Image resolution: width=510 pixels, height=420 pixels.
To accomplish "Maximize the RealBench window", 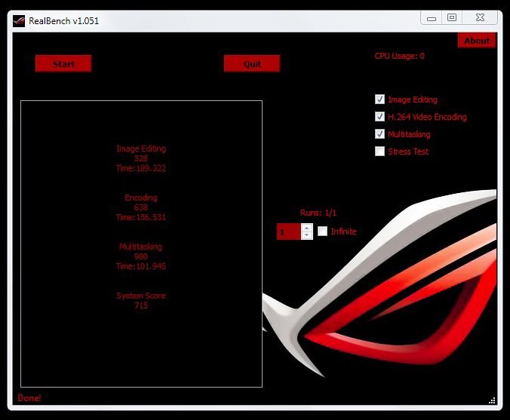I will point(452,17).
